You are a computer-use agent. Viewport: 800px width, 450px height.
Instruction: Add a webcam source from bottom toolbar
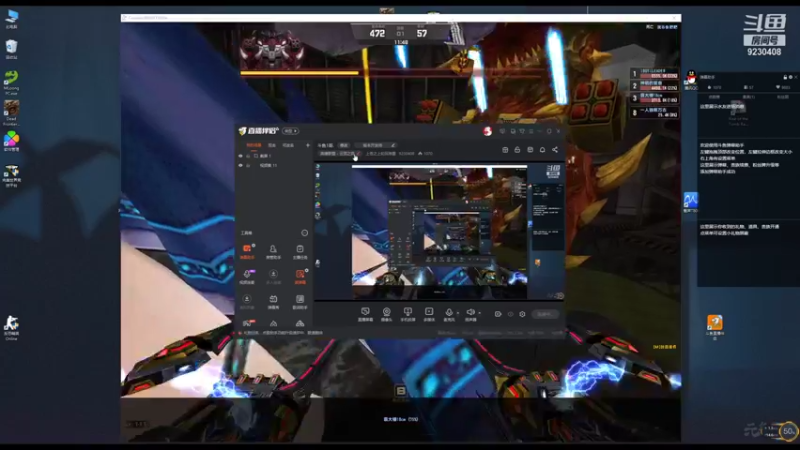387,314
